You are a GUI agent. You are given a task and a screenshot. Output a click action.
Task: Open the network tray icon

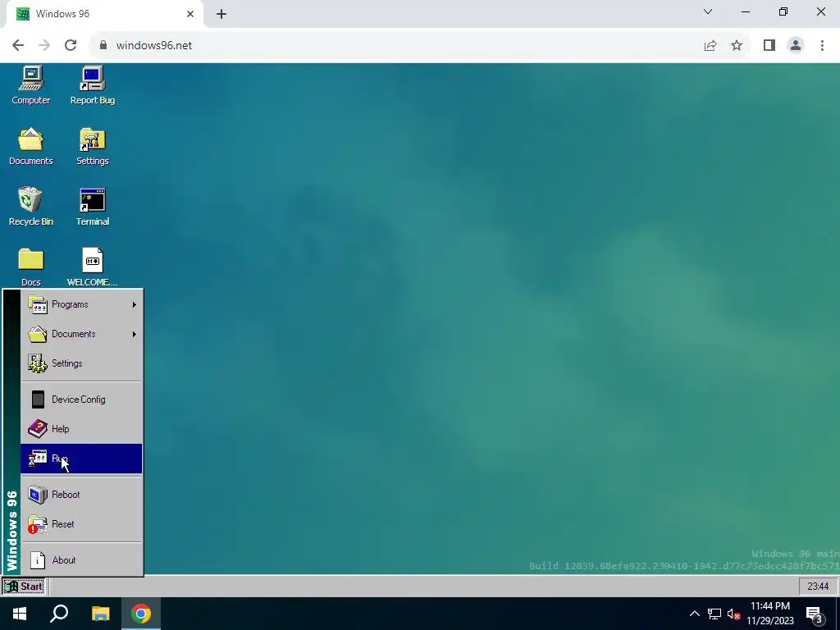[x=714, y=614]
